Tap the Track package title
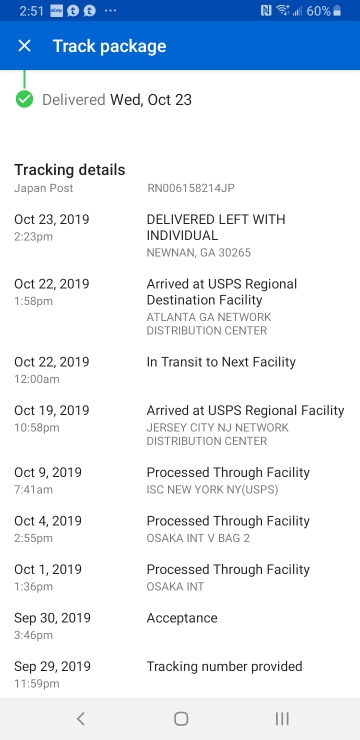 109,46
